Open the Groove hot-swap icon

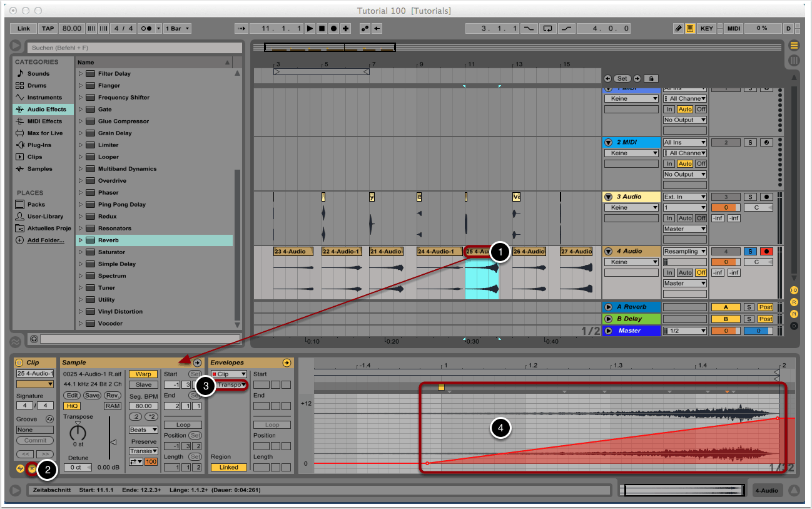pyautogui.click(x=49, y=419)
